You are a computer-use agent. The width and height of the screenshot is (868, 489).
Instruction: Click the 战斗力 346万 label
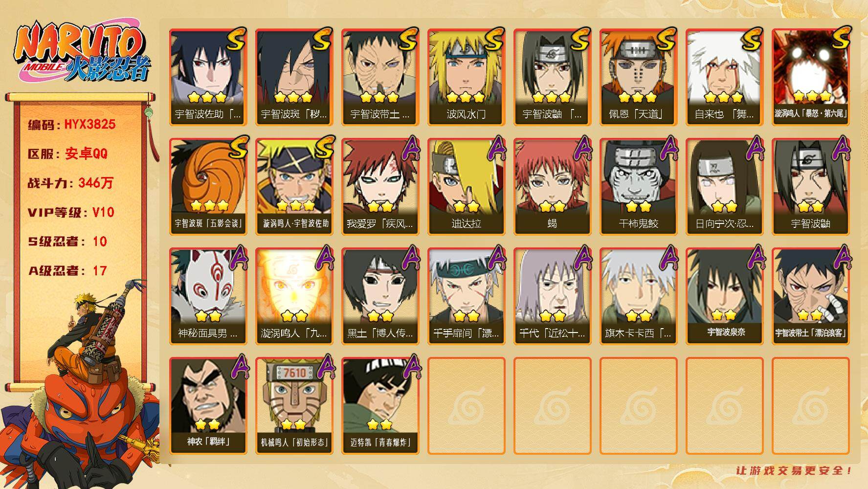click(x=70, y=183)
